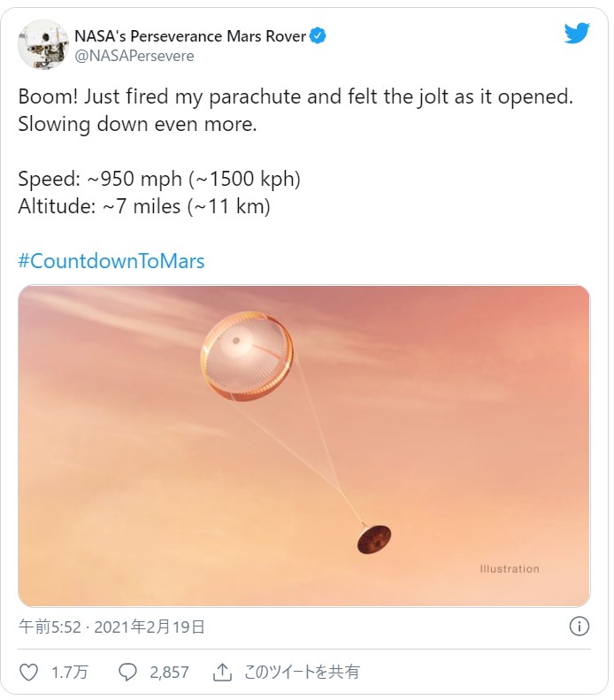Open the tweet info icon
This screenshot has height=700, width=614.
click(579, 627)
